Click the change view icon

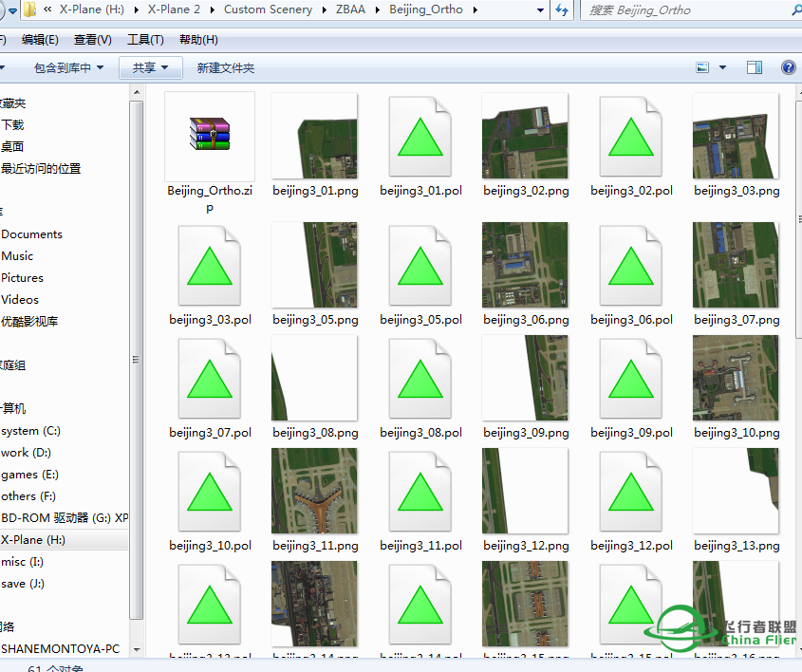tap(702, 67)
